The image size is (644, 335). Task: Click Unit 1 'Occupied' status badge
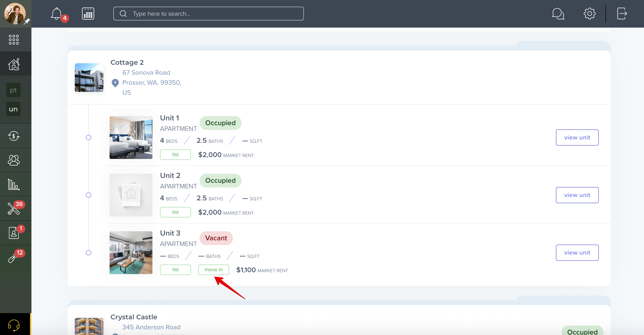[x=220, y=123]
